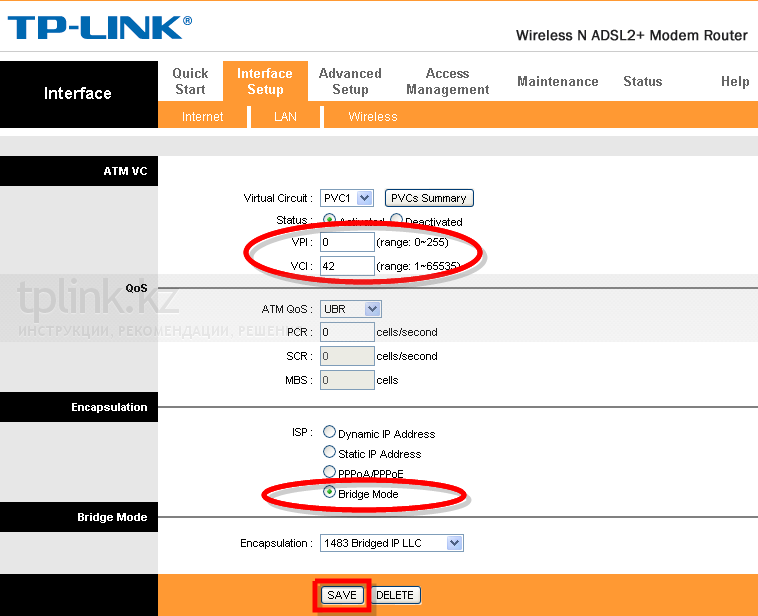Click the 'cells' unit text next to MBS
Screen dimensions: 758x616
pyautogui.click(x=387, y=381)
